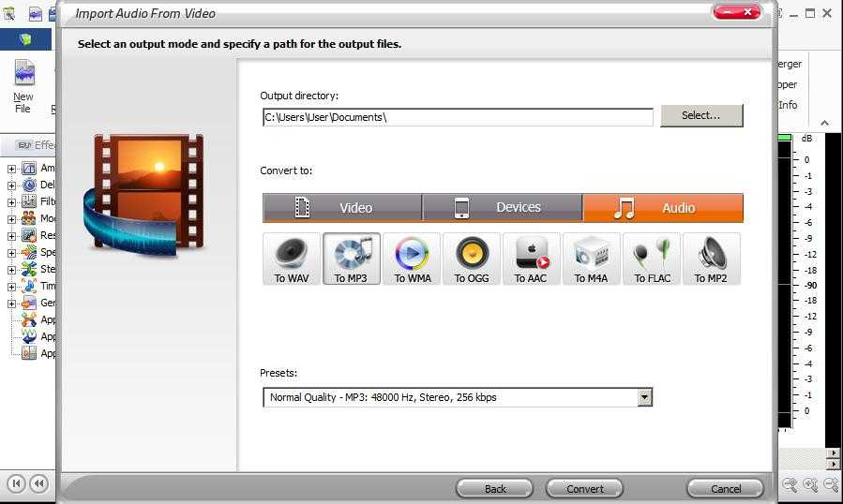Click the Select... directory button
Image resolution: width=843 pixels, height=504 pixels.
coord(701,115)
